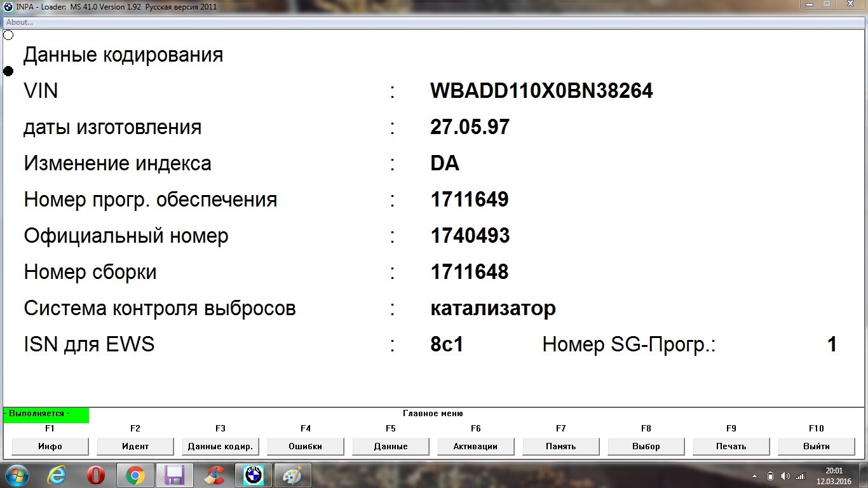
Task: Click the Данные button under F5
Action: pyautogui.click(x=391, y=446)
